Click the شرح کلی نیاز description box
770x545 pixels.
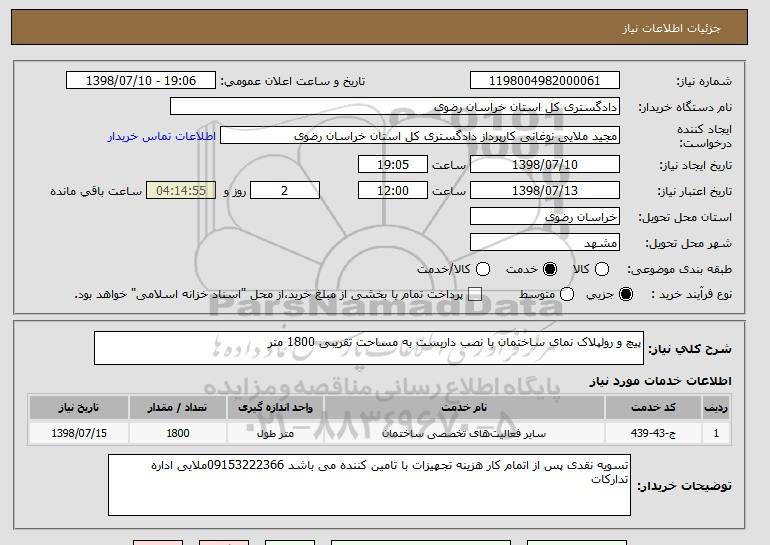coord(369,348)
